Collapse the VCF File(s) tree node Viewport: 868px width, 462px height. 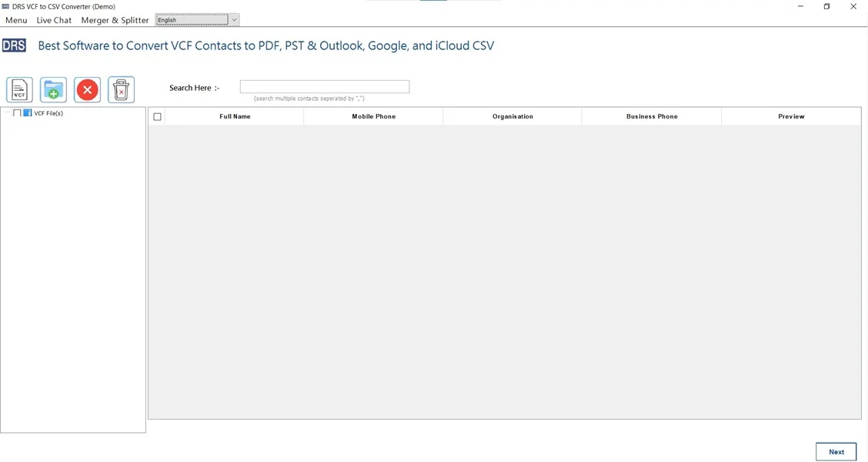(8, 112)
